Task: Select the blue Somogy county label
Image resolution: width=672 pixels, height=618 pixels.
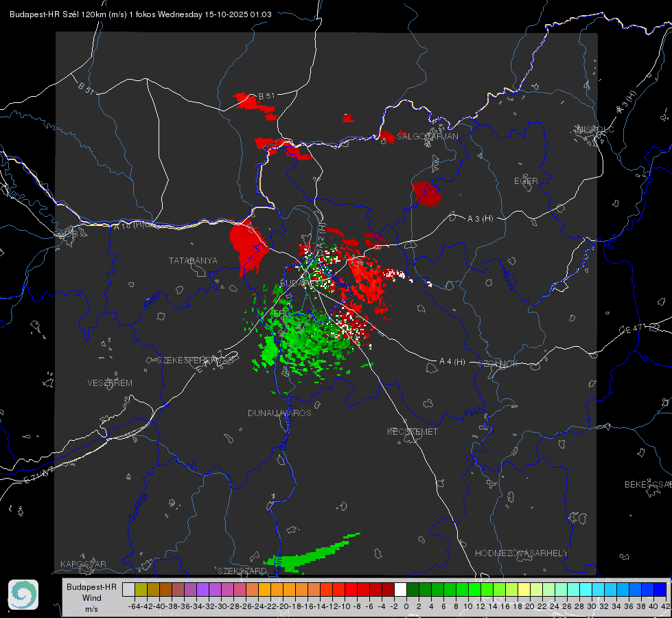Action: coord(138,507)
